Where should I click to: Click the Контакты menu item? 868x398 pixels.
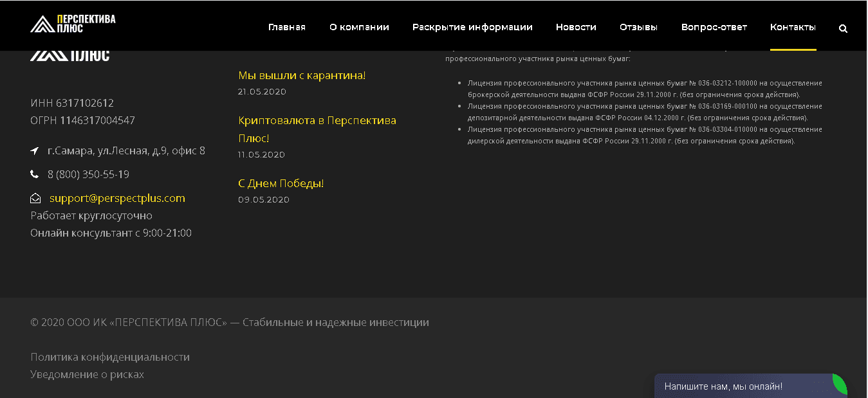coord(793,27)
